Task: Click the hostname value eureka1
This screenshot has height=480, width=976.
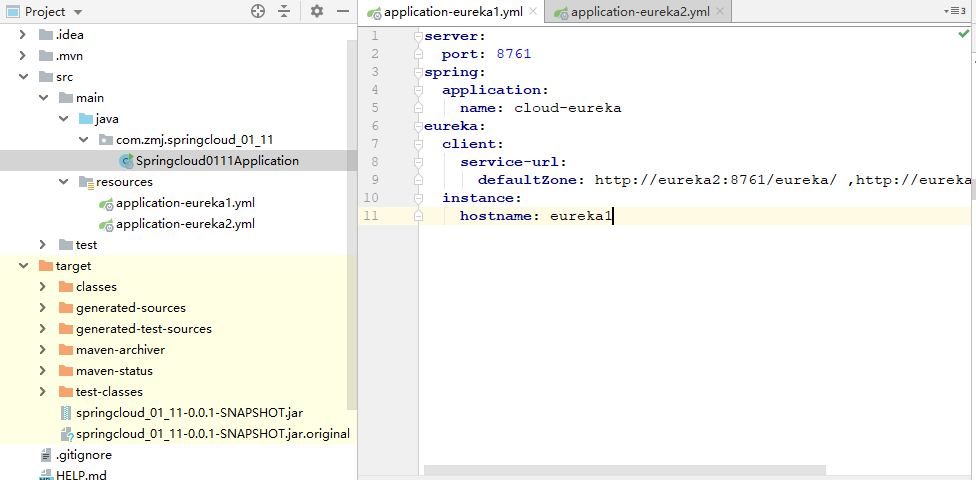Action: click(x=581, y=216)
